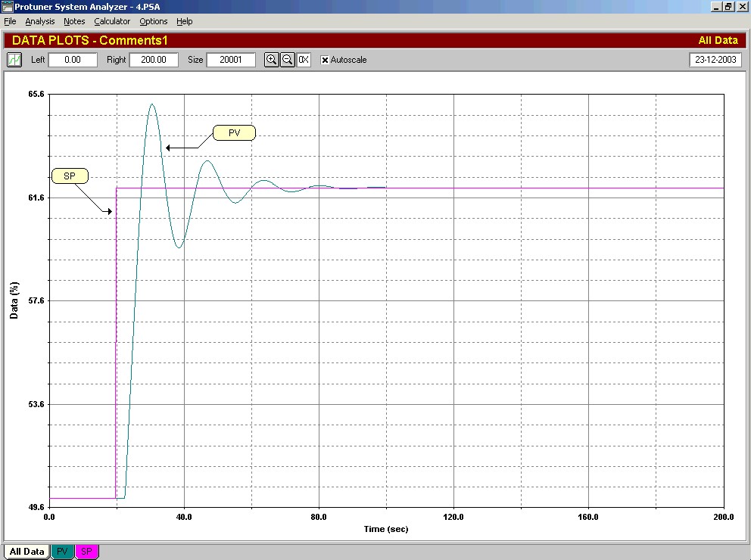Select the magenta SP tab

pos(86,552)
